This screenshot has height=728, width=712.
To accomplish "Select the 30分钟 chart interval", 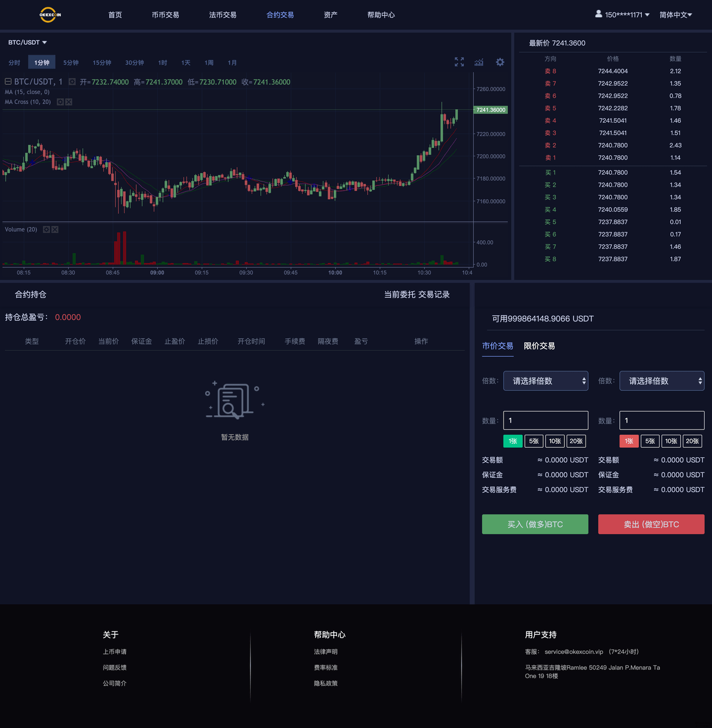I will coord(135,63).
